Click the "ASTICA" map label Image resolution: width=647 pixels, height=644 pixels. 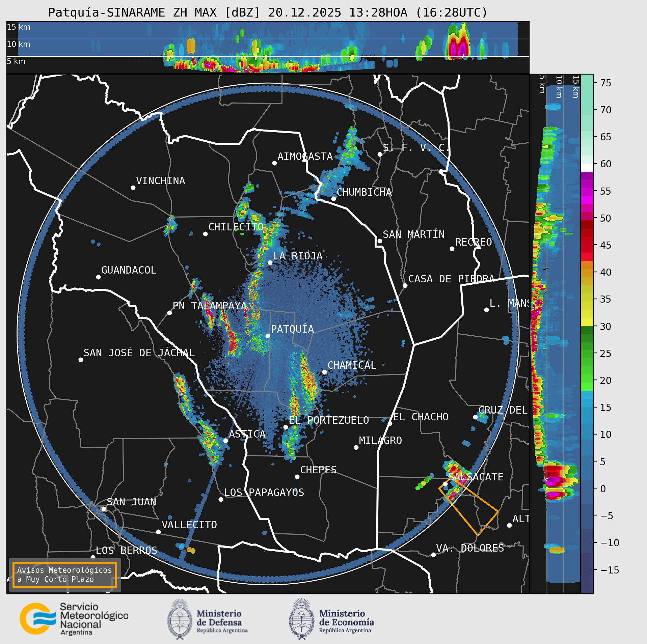point(247,434)
